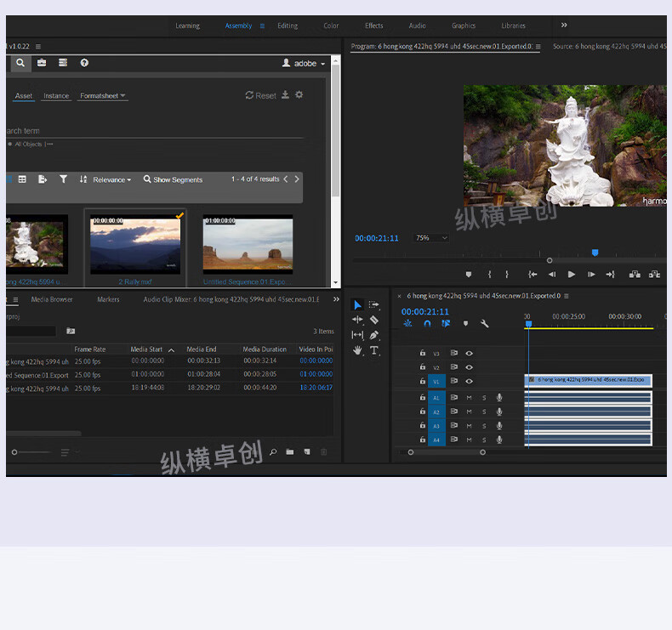Open the Media Browser panel tab

click(52, 299)
